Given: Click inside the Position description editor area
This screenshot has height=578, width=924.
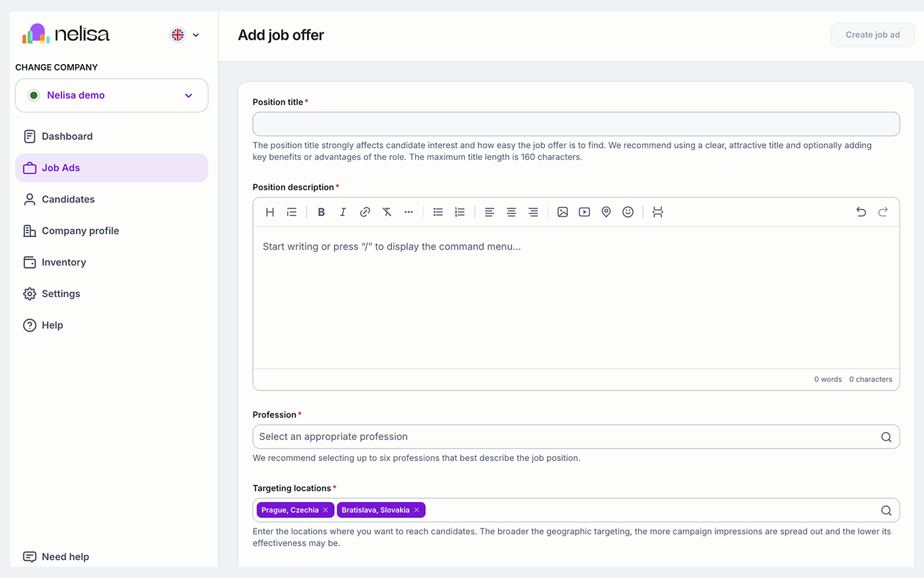Looking at the screenshot, I should pos(576,298).
